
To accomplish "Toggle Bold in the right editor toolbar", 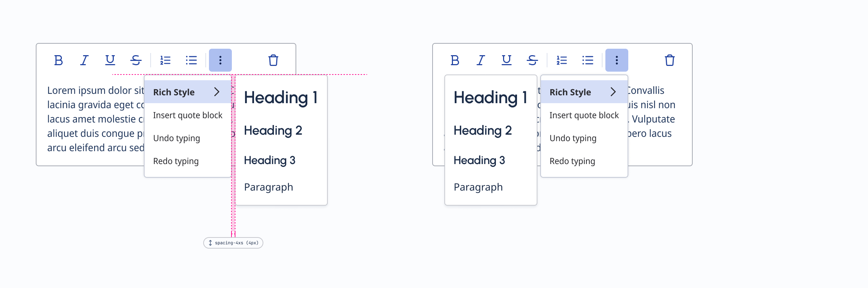I will click(x=455, y=60).
